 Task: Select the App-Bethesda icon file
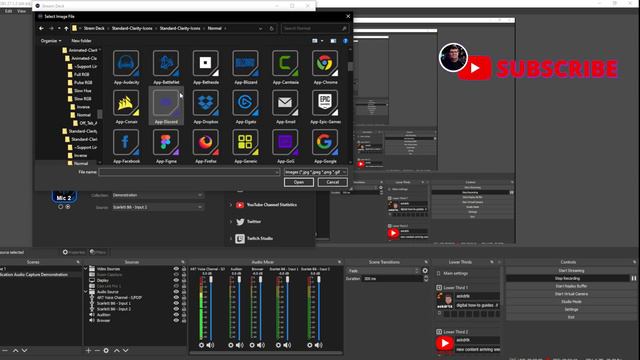pos(205,67)
